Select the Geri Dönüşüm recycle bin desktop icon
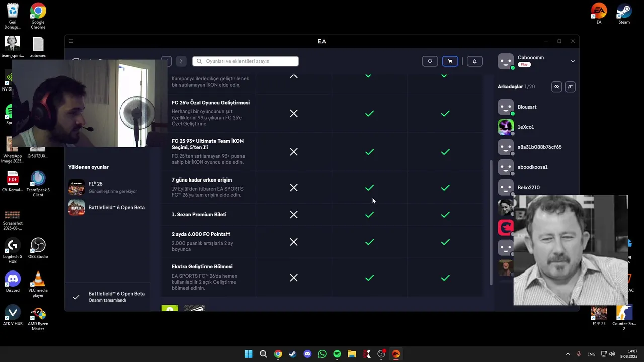Image resolution: width=644 pixels, height=362 pixels. (13, 16)
